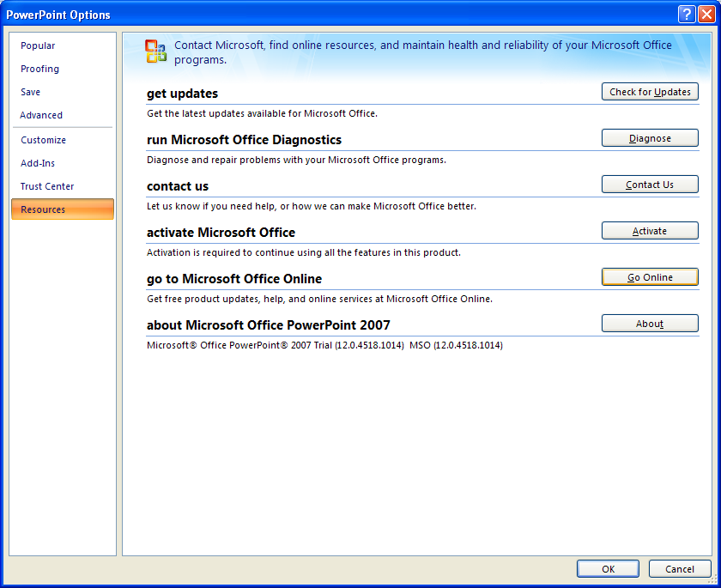Image resolution: width=721 pixels, height=588 pixels.
Task: Click 'Let us know if you need help' text
Action: pos(312,206)
